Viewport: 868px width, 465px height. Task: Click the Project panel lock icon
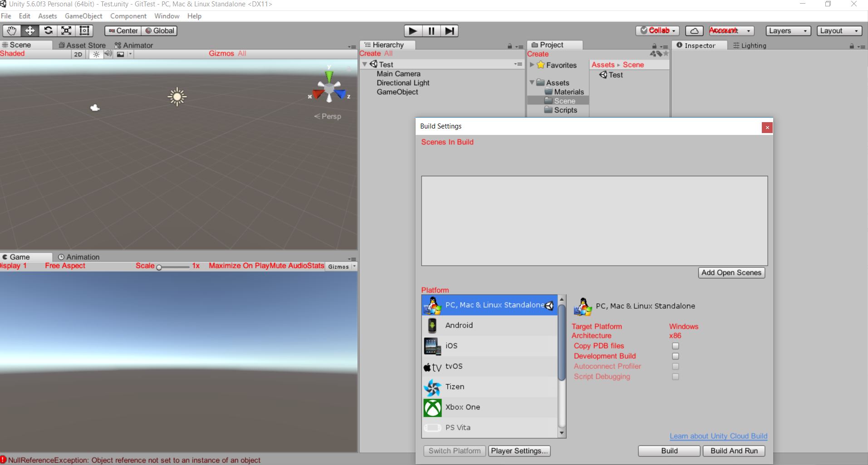654,46
